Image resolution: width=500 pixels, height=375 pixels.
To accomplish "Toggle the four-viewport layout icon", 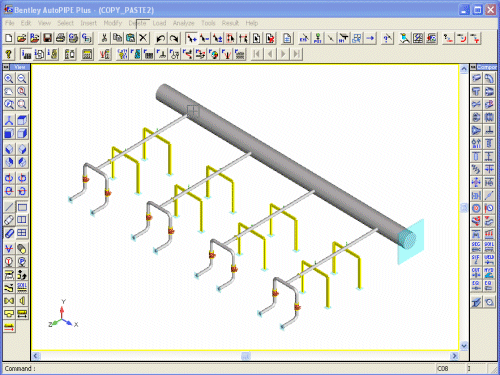I will [x=22, y=233].
